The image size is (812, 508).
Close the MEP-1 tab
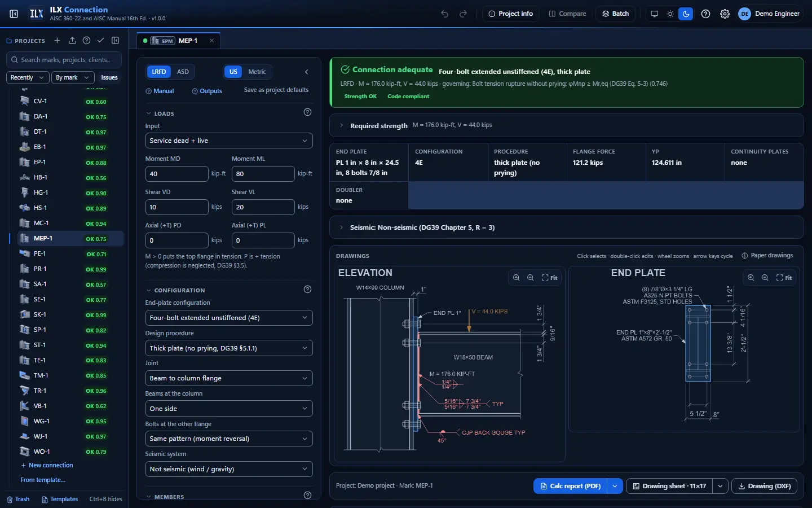pos(212,41)
